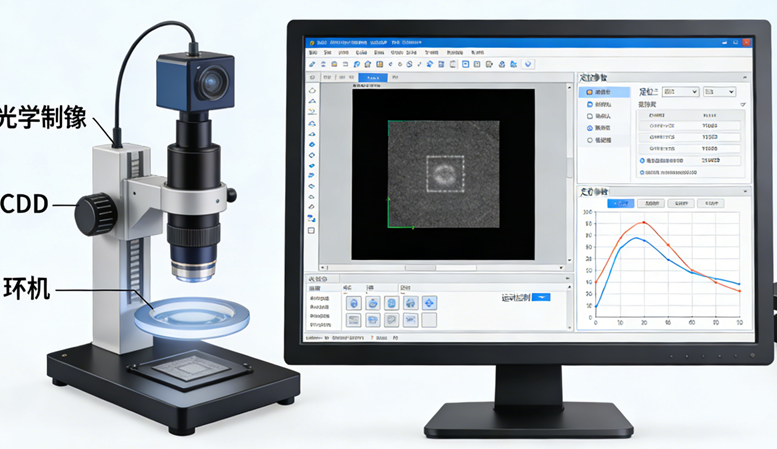This screenshot has width=777, height=449.
Task: Open the blue dropdown next to 运动控制
Action: (x=541, y=297)
